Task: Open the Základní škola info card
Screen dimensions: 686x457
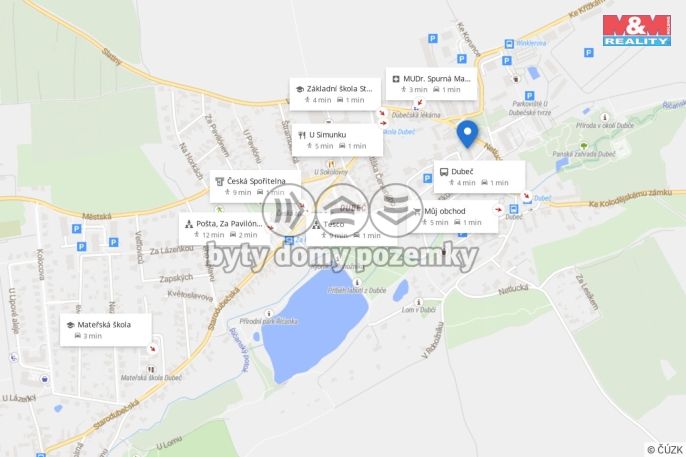Action: (x=335, y=94)
